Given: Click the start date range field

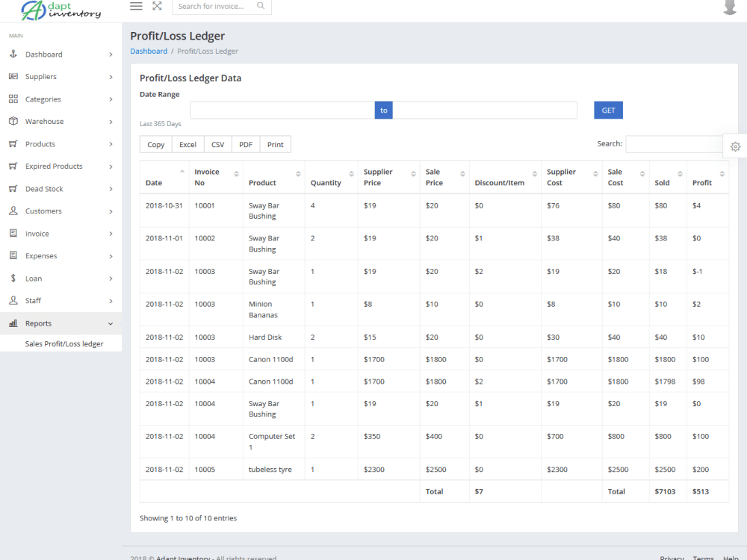Looking at the screenshot, I should click(x=282, y=110).
